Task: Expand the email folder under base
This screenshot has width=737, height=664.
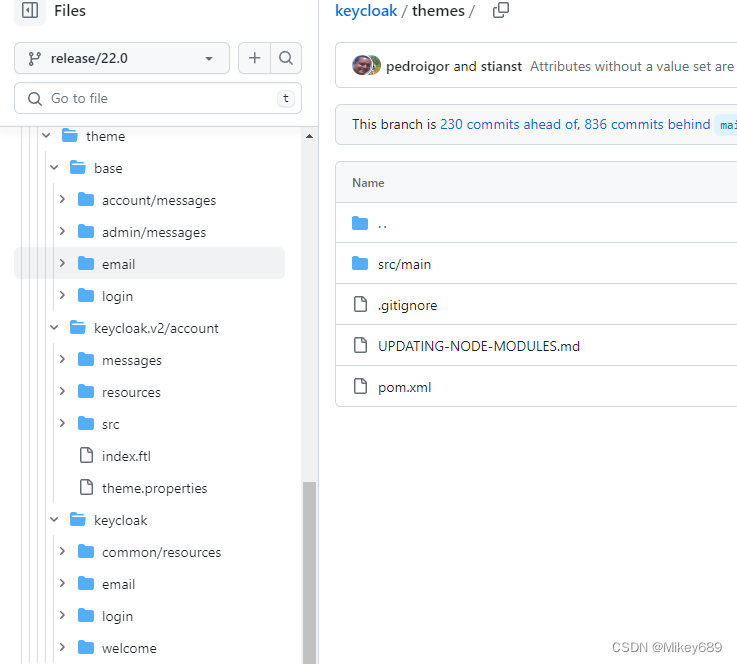Action: [62, 264]
